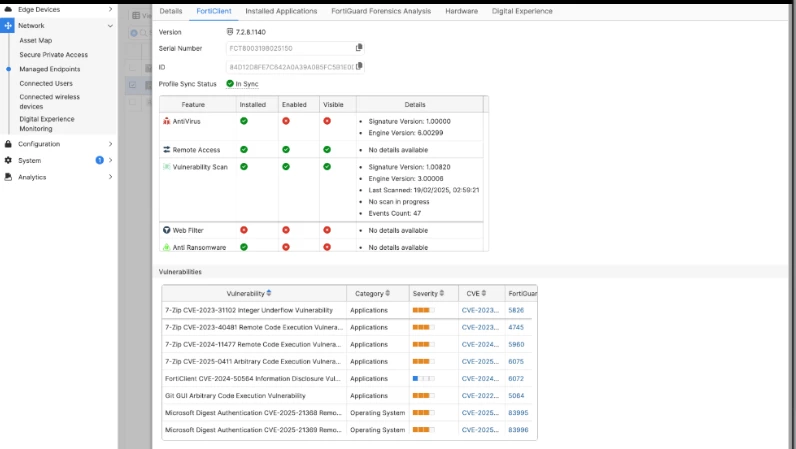Open CVE link for Git GUI row
Image resolution: width=796 pixels, height=449 pixels.
480,395
